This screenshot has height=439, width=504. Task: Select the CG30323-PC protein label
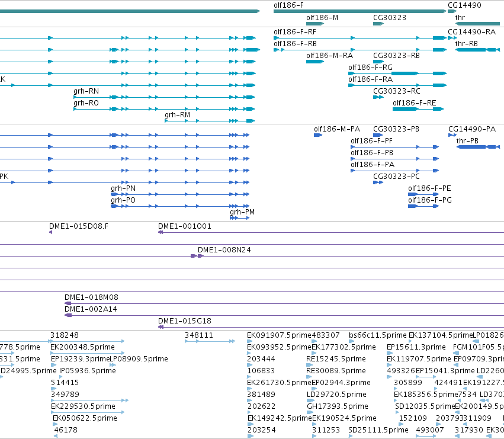coord(396,177)
